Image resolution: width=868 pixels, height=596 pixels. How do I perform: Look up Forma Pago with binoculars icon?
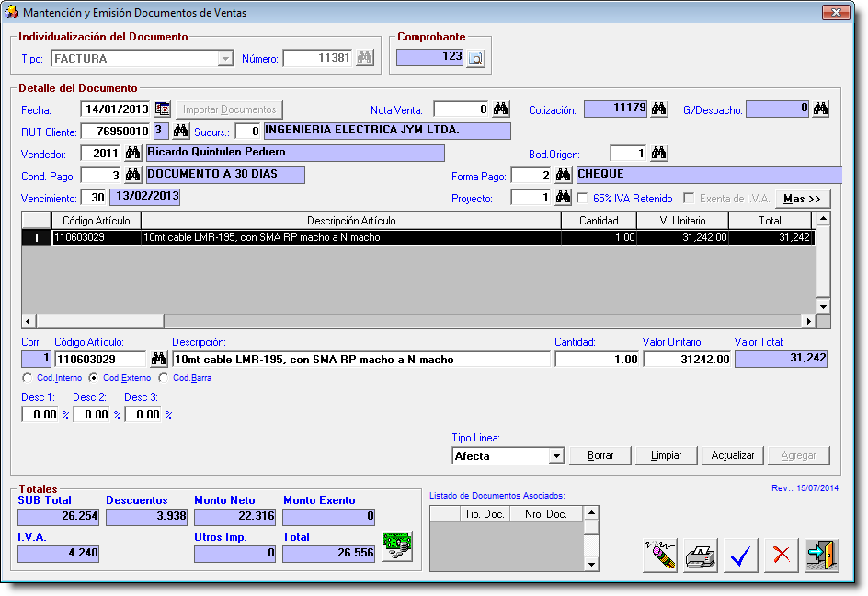pos(564,176)
